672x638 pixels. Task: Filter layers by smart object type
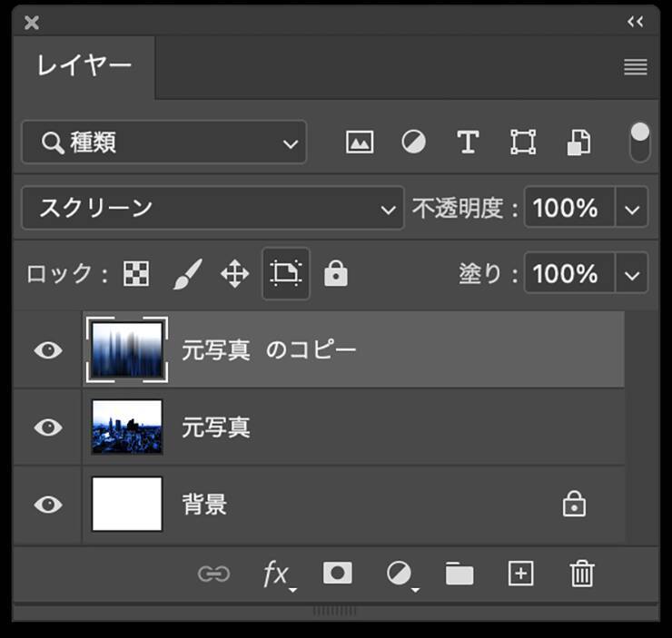point(578,142)
